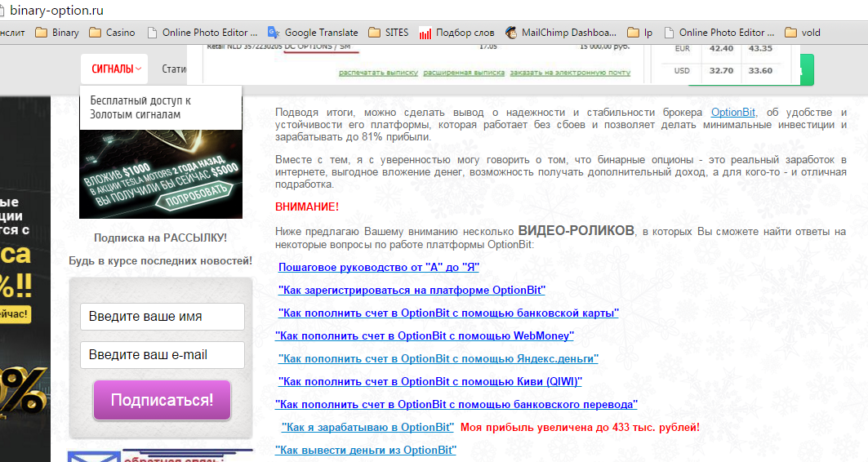Open the second Online Photo Editor bookmark
Viewport: 868px width, 462px height.
(x=719, y=33)
